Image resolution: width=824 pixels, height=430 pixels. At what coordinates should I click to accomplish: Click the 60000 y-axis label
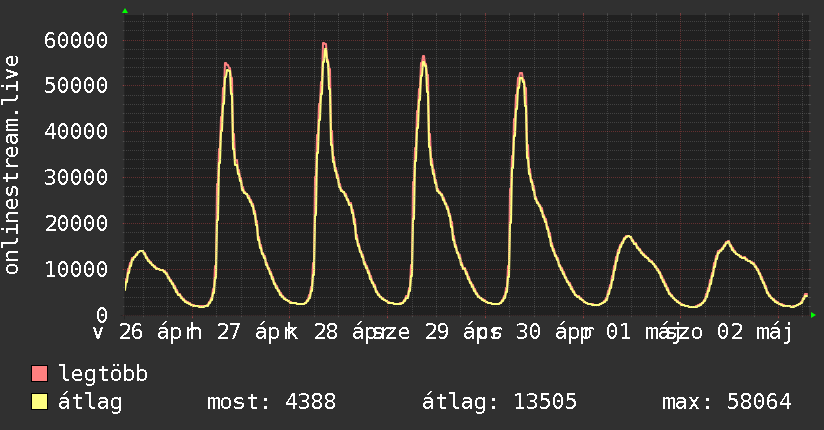point(76,40)
